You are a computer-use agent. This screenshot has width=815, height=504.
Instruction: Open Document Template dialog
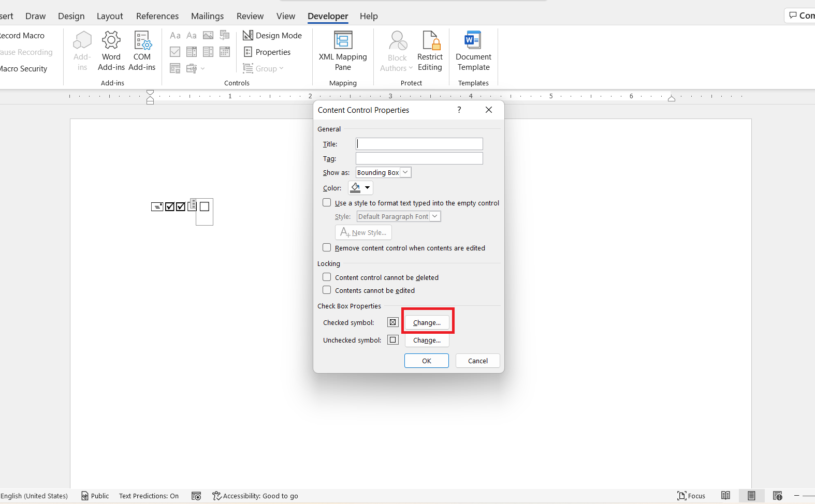tap(473, 51)
